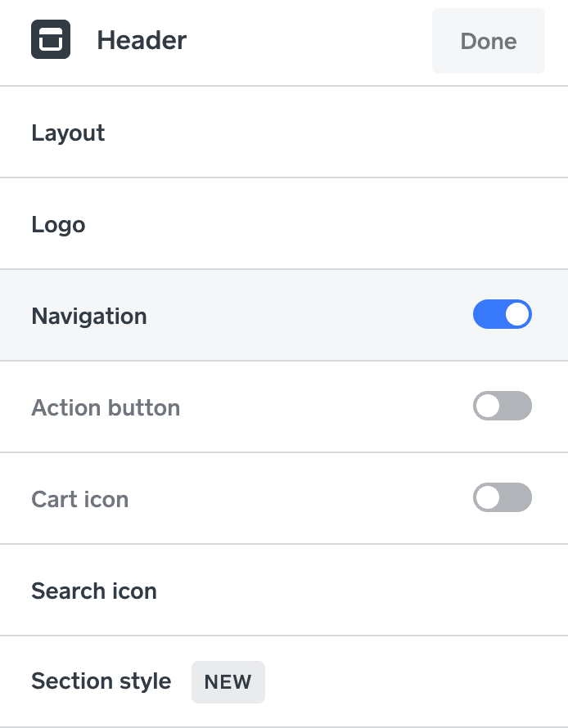Select the highlighted Navigation row
The image size is (568, 728).
point(284,315)
